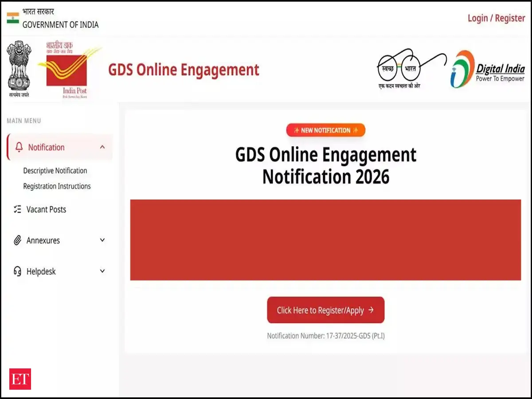Click the Annexures paperclip icon
This screenshot has height=399, width=532.
[18, 240]
